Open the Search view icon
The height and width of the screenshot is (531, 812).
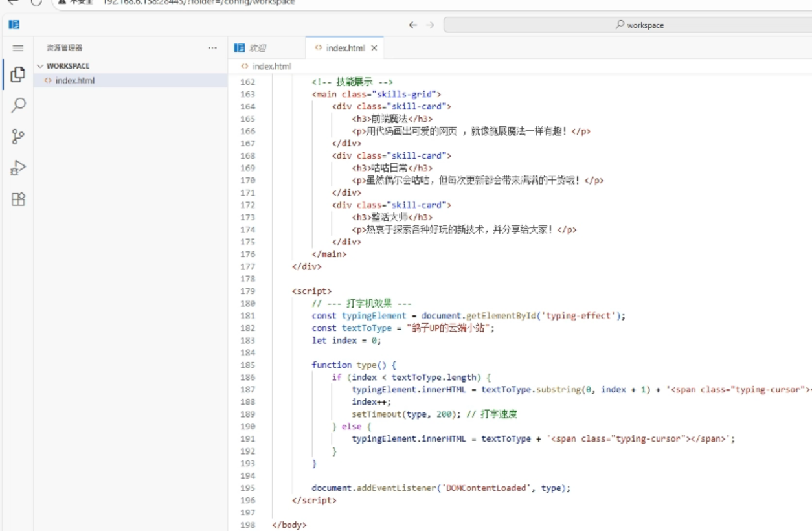pos(18,105)
